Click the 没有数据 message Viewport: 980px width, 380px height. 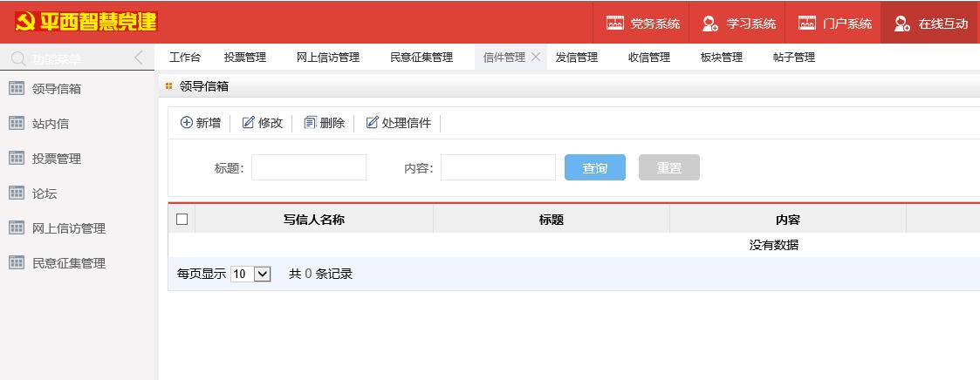point(774,245)
